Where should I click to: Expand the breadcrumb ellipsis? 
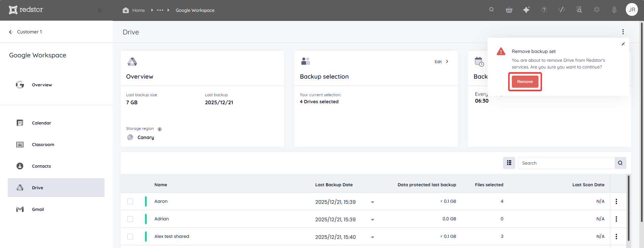pos(160,10)
